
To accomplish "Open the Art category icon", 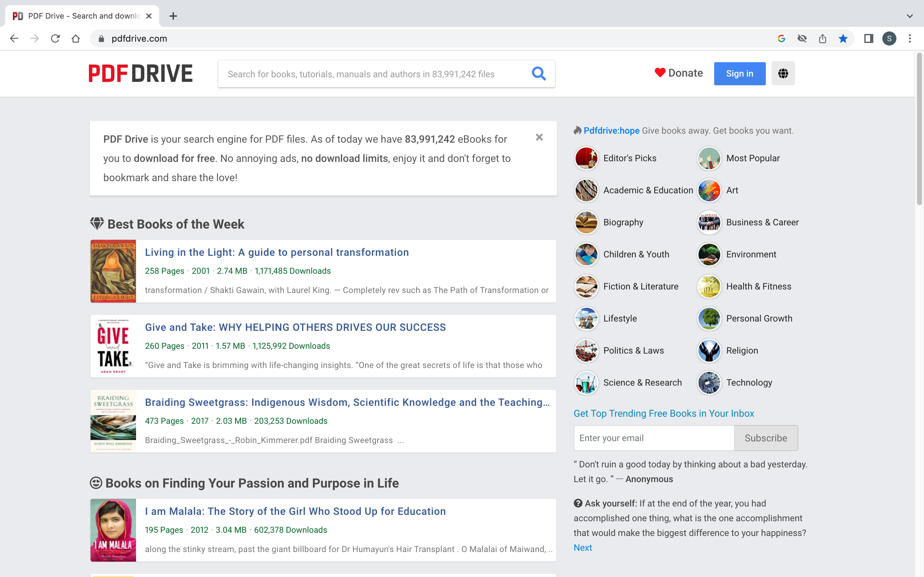I will click(x=709, y=190).
